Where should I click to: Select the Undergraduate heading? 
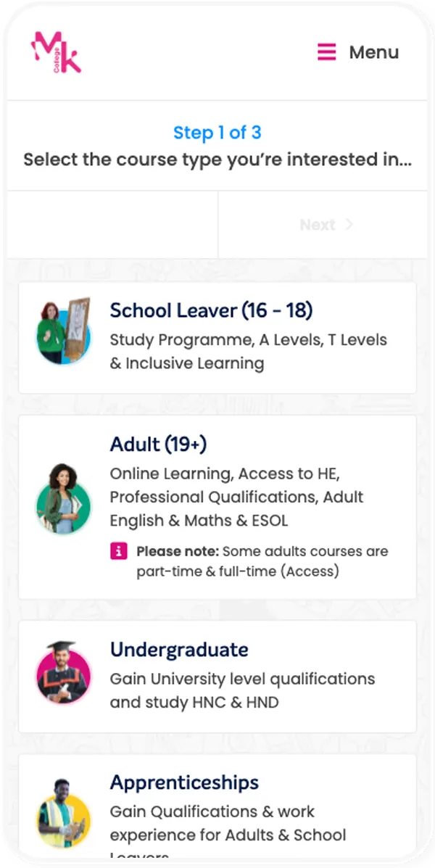179,649
